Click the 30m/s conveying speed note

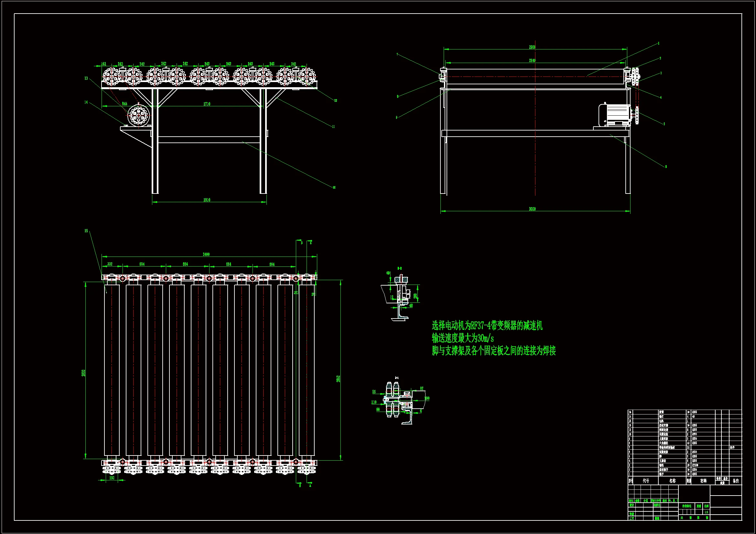(463, 338)
